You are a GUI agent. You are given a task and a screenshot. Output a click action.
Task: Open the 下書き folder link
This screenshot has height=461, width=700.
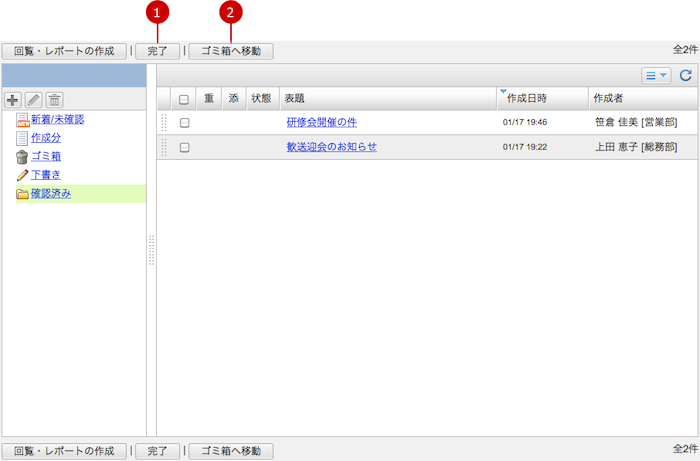(46, 174)
